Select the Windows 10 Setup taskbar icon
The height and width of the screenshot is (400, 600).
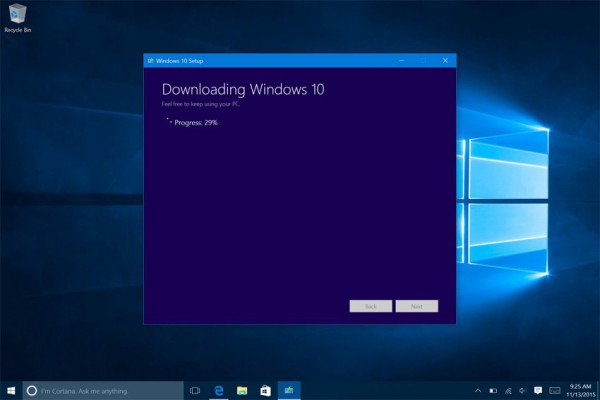(x=289, y=390)
